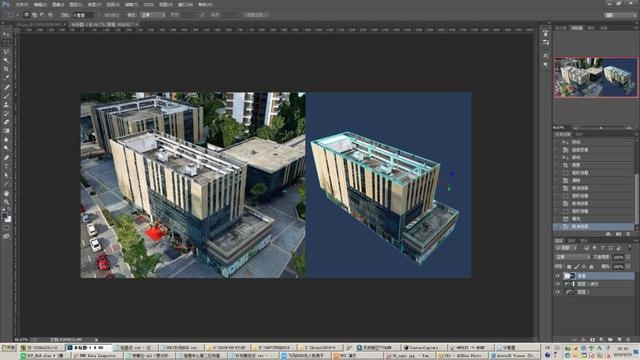
Task: Click the foreground color swatch
Action: click(x=4, y=215)
